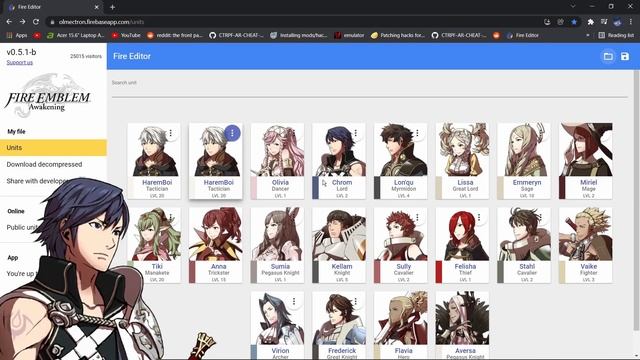Click red color strip on Felisha card

click(x=439, y=272)
